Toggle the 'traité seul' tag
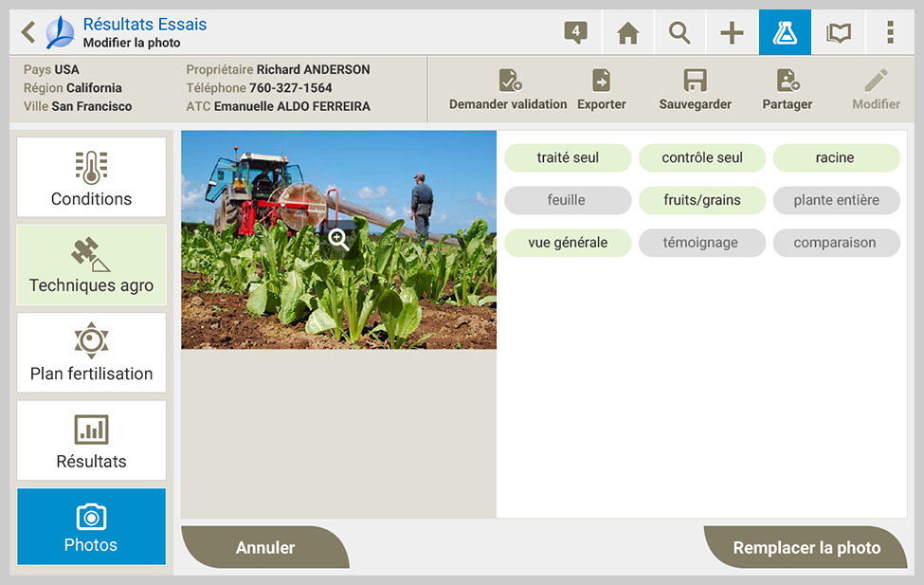Viewport: 924px width, 585px height. click(x=568, y=158)
